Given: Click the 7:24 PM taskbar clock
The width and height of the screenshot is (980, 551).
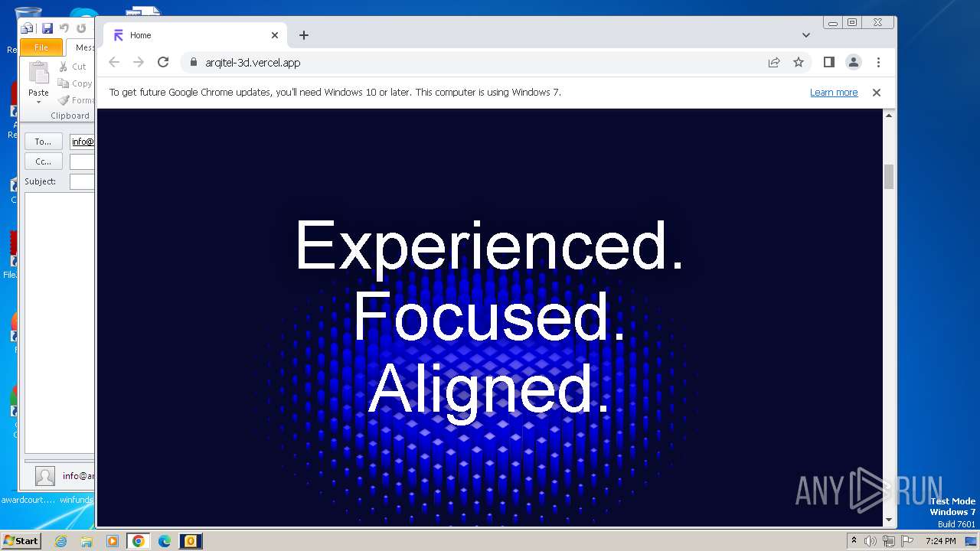Looking at the screenshot, I should click(x=940, y=541).
